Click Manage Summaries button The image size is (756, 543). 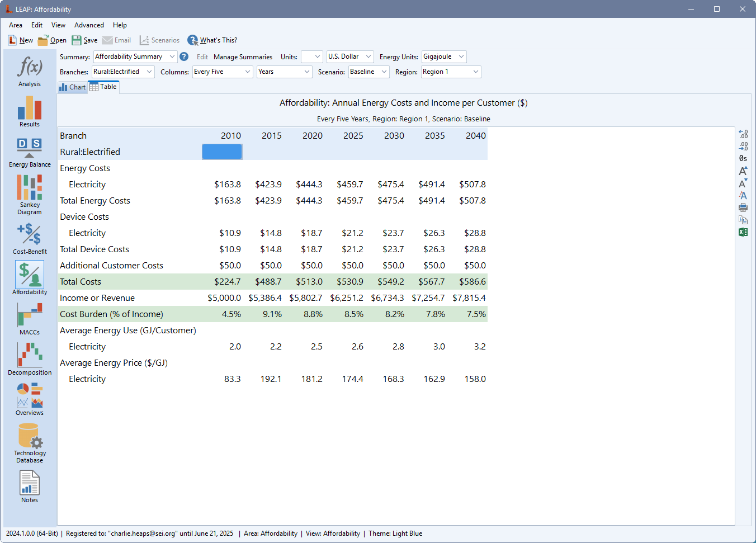243,57
